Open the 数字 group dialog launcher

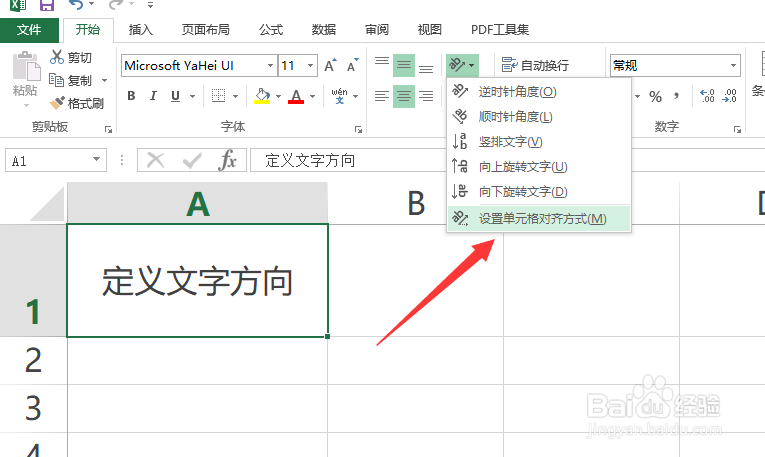(x=737, y=129)
